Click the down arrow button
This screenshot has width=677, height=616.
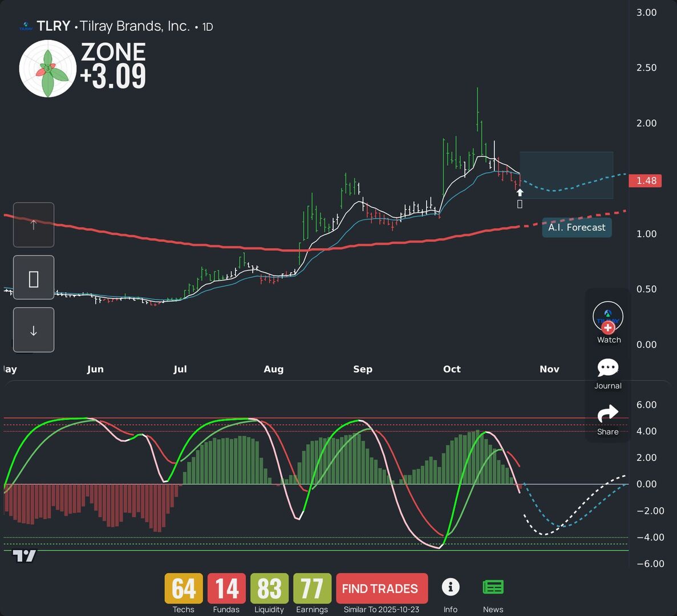coord(34,330)
